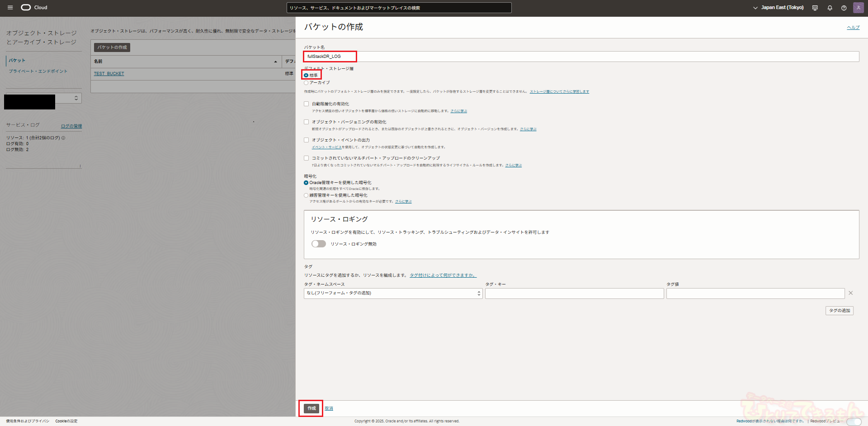Open the user profile avatar menu

[x=858, y=8]
